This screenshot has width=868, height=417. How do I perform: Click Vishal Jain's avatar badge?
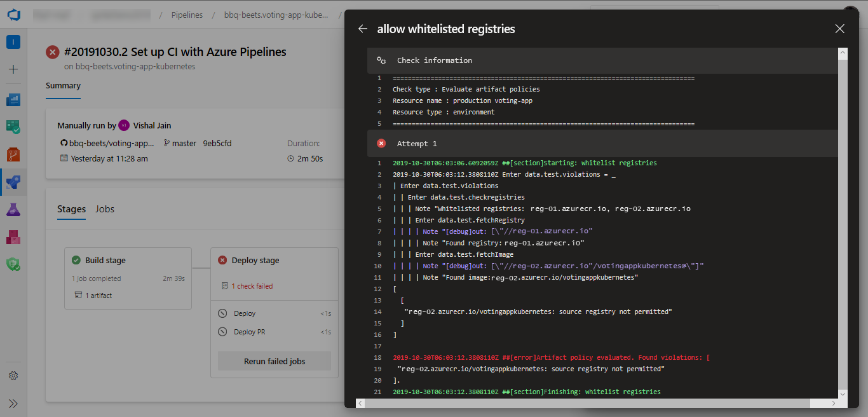123,125
